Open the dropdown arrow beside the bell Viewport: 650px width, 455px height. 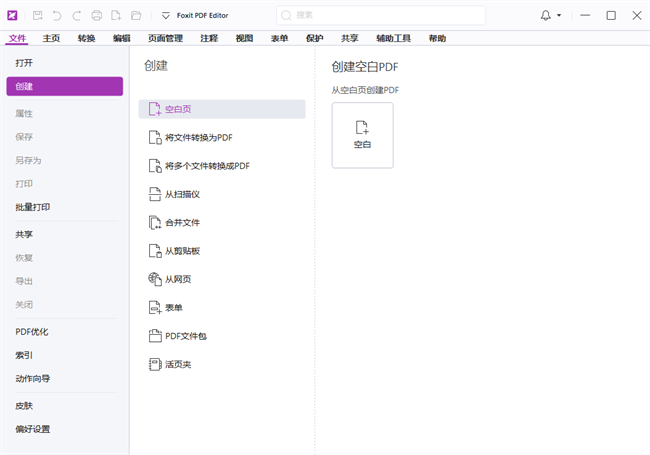pyautogui.click(x=559, y=16)
